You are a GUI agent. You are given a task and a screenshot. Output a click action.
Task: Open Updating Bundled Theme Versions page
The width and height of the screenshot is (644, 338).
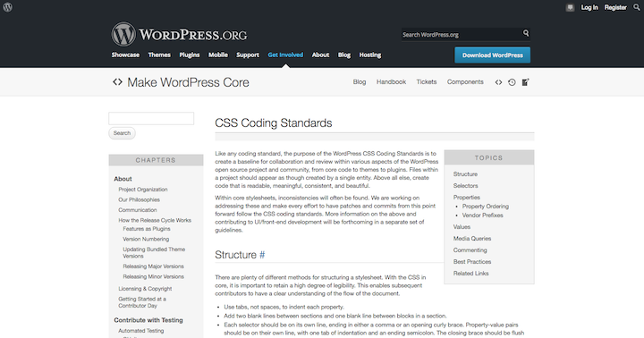pyautogui.click(x=154, y=252)
